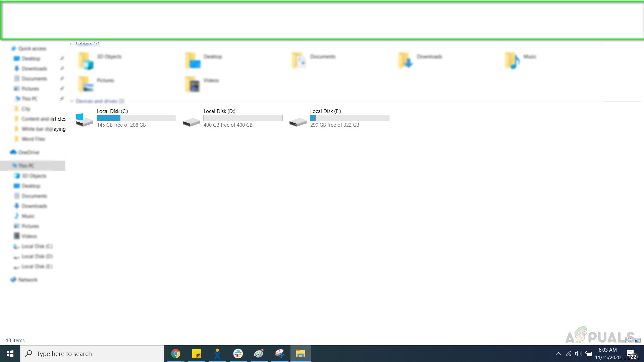Open File Explorer from taskbar
Viewport: 644px width, 362px height.
(301, 353)
